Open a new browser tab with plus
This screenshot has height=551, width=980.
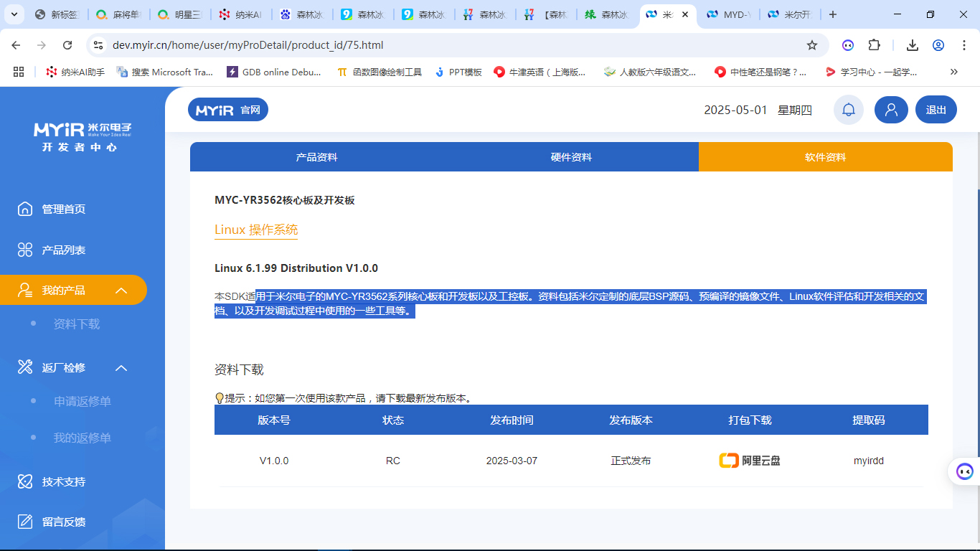coord(832,14)
